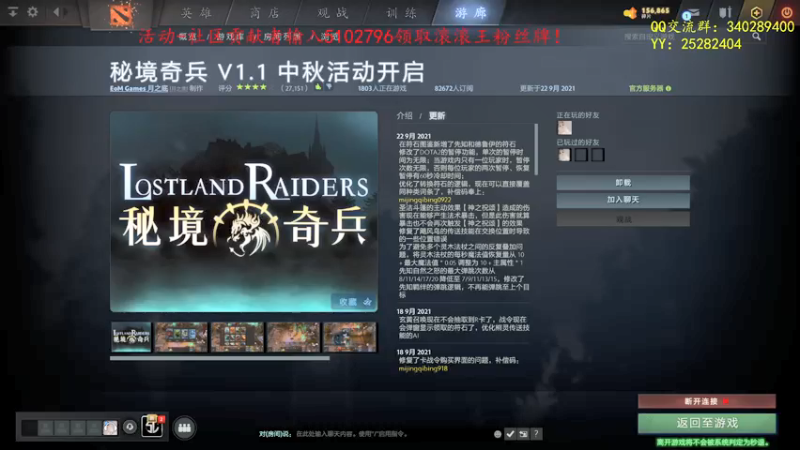Open the armory shield and sword icon
This screenshot has width=800, height=450.
point(725,12)
